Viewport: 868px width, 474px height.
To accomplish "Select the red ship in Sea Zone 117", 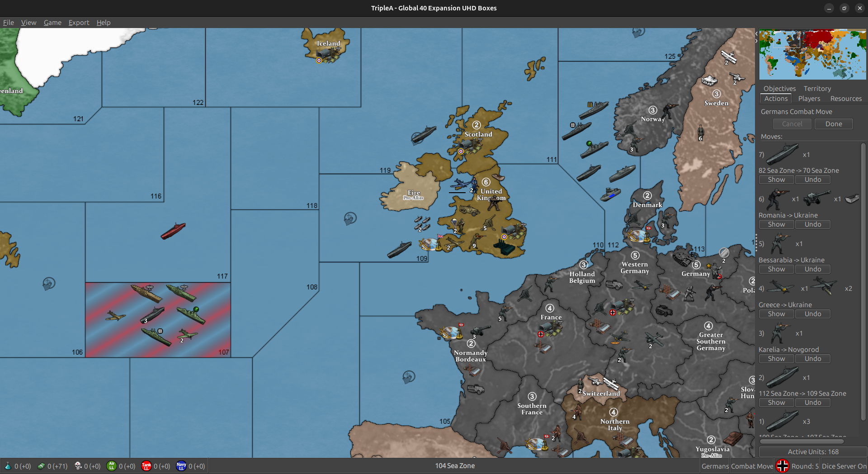I will (173, 231).
